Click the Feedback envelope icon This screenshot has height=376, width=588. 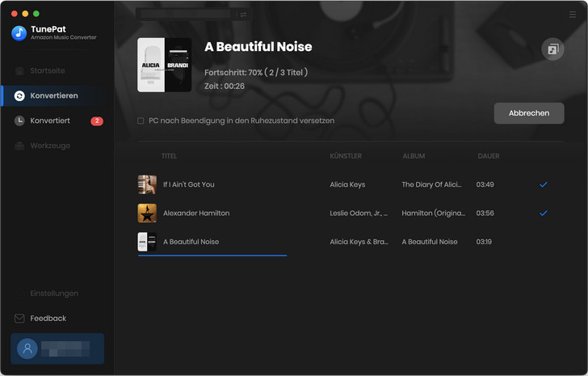click(19, 319)
